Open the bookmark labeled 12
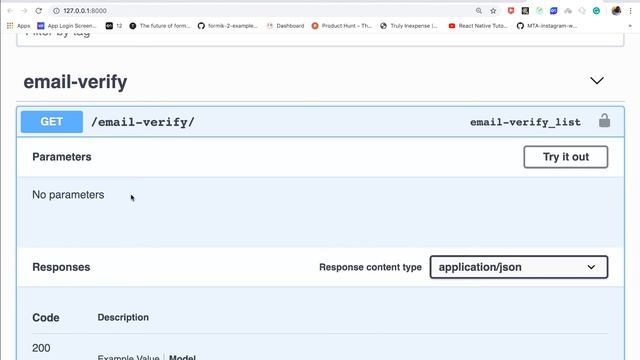This screenshot has height=360, width=640. click(x=114, y=26)
